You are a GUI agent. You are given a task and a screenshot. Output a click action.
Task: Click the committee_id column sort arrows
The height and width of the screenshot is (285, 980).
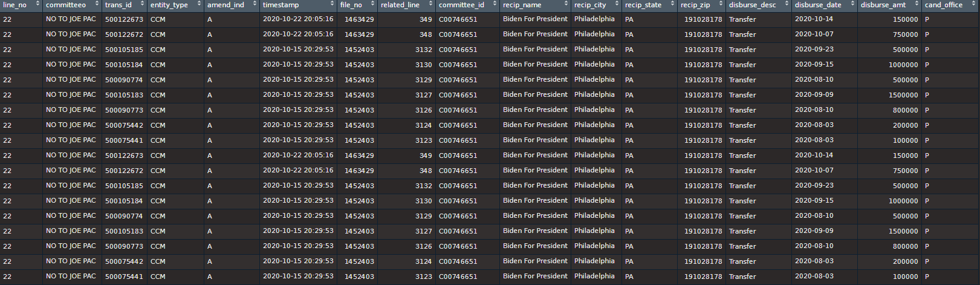coord(495,4)
